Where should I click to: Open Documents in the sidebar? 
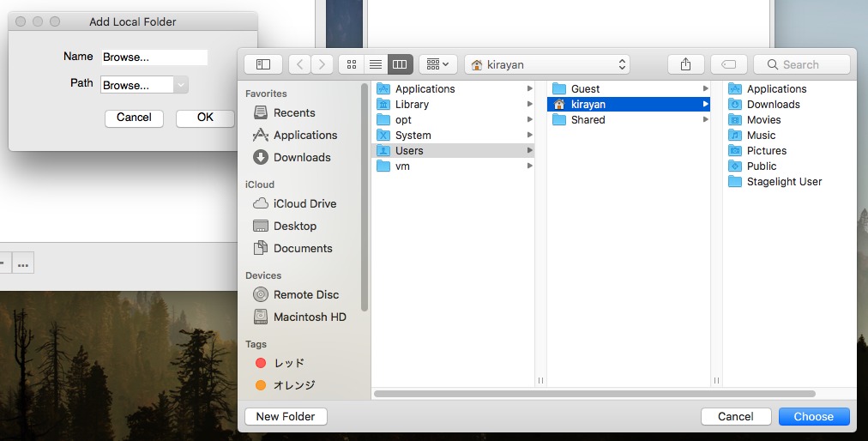304,248
